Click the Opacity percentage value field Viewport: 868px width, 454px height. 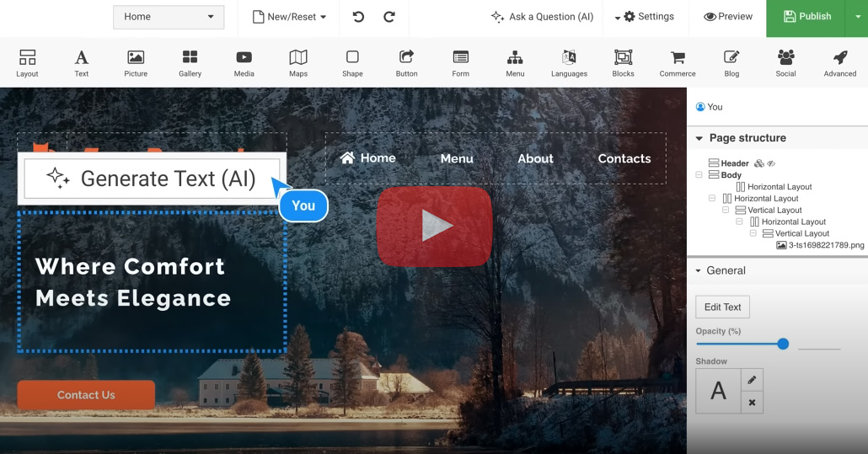[819, 343]
